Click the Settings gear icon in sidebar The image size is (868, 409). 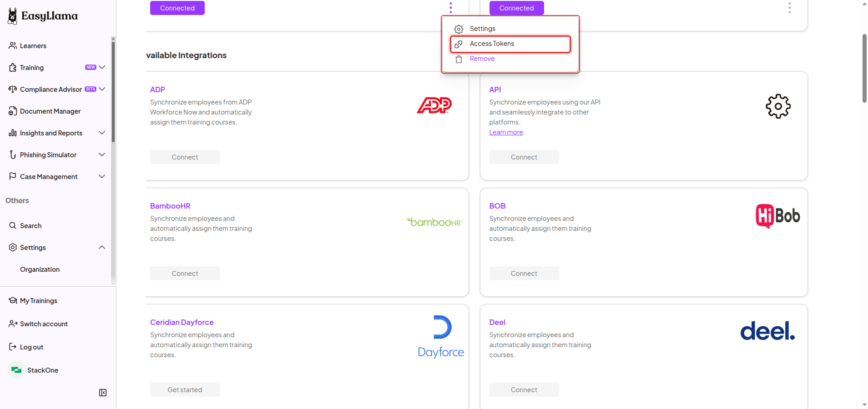tap(13, 247)
